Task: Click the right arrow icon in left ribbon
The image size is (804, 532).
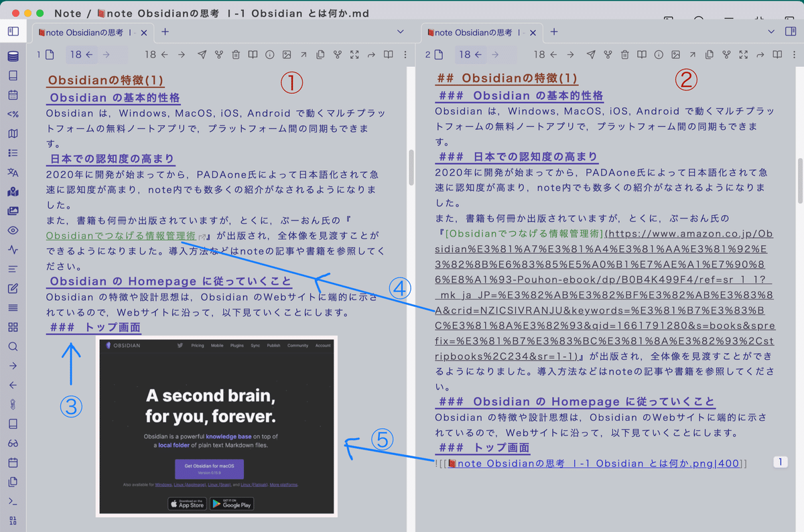Action: [13, 366]
